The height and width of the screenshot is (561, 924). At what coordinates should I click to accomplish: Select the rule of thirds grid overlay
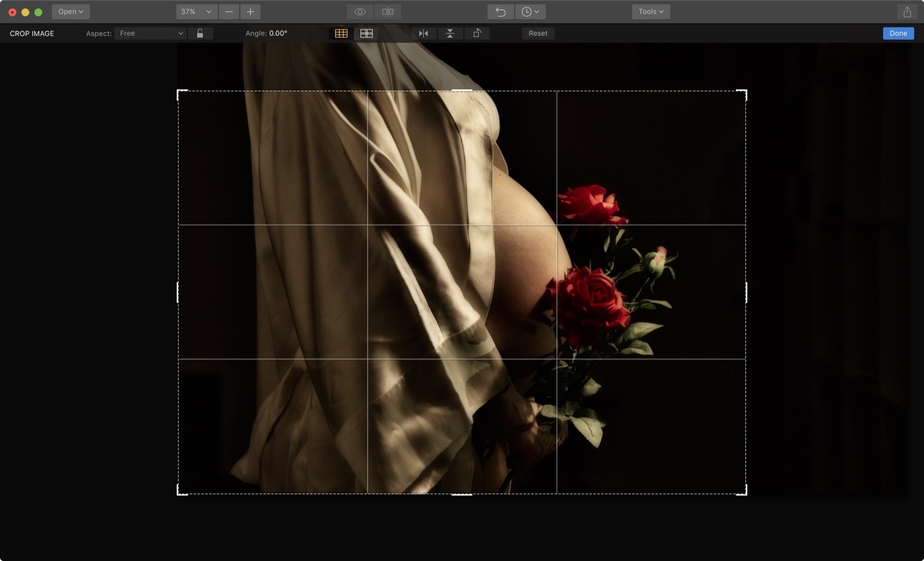pos(341,34)
